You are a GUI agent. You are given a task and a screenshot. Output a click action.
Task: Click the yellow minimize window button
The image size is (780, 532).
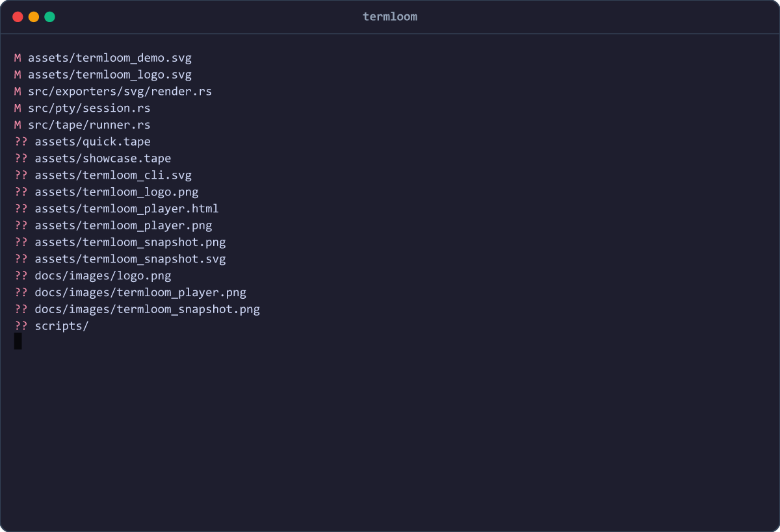[34, 17]
